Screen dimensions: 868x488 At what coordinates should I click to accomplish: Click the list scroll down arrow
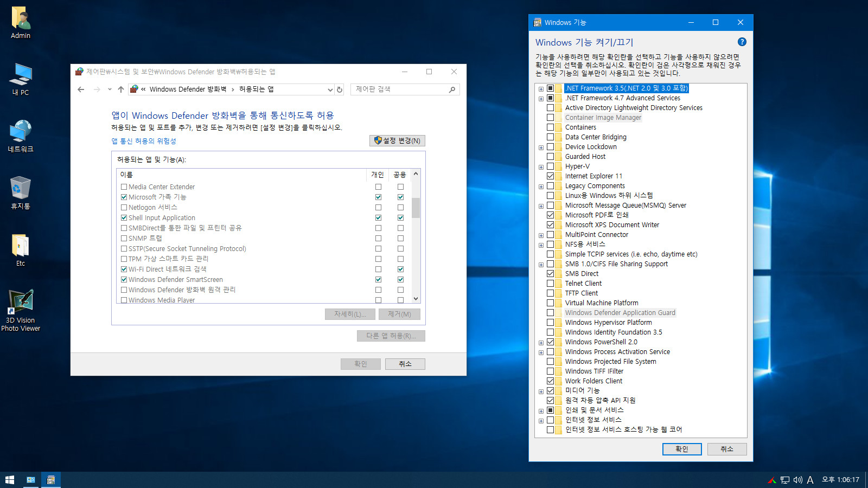point(416,299)
